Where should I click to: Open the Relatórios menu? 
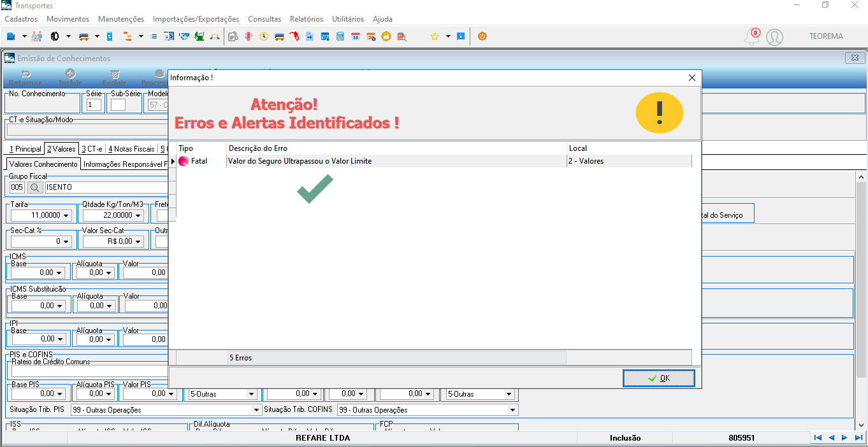306,19
